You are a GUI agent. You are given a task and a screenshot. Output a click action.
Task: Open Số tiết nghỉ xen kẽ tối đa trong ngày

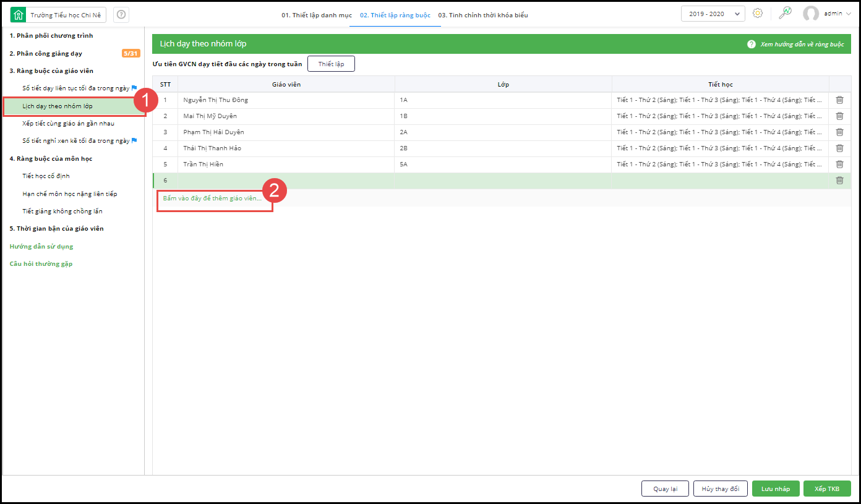[76, 140]
